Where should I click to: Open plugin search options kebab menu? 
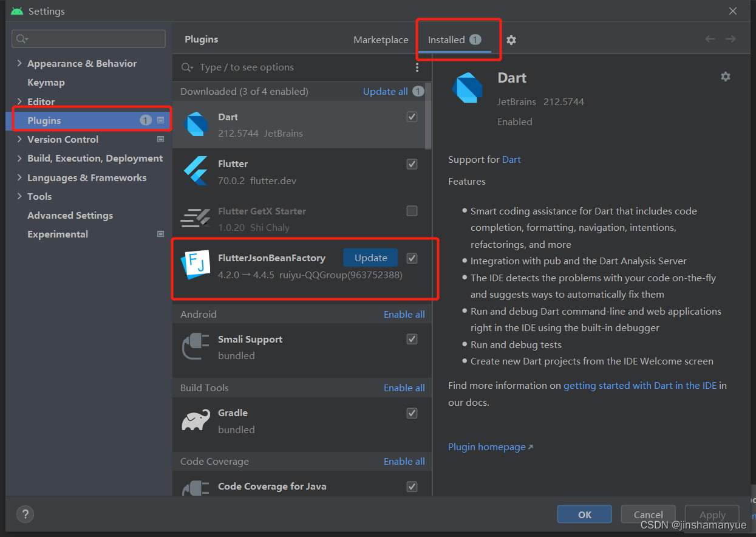click(417, 67)
